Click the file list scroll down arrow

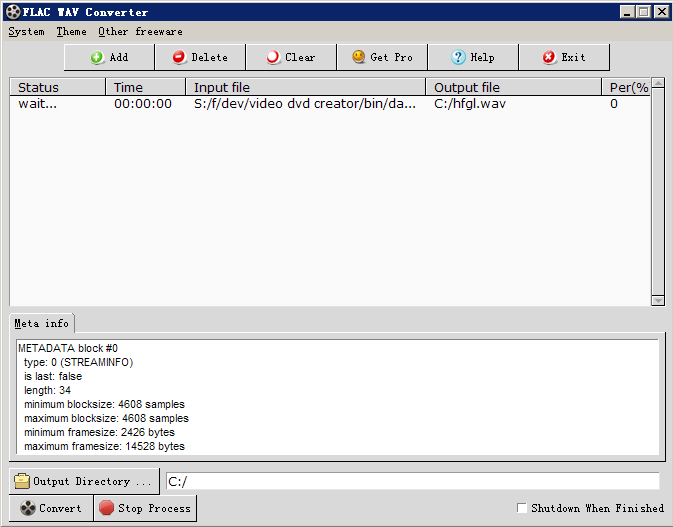[658, 300]
